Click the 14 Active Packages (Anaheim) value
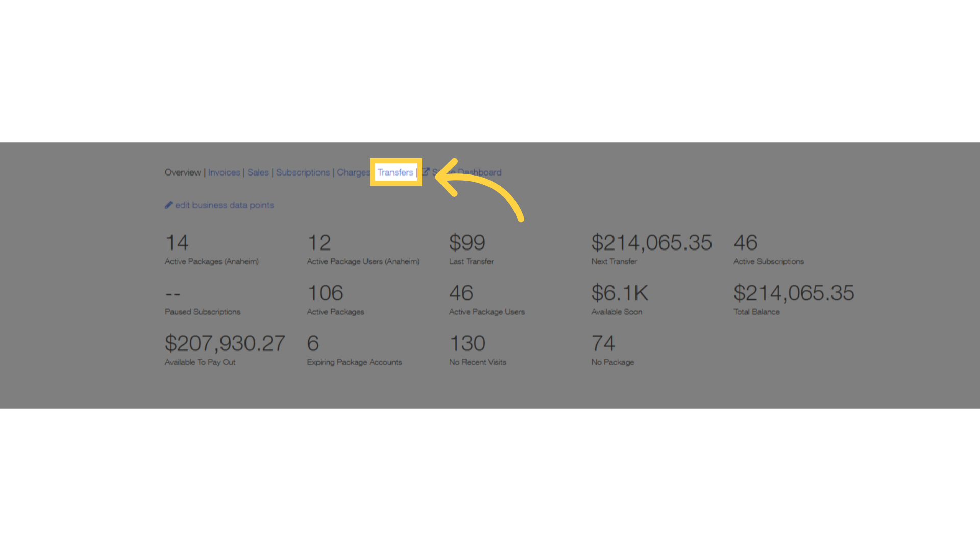The image size is (980, 551). click(177, 242)
